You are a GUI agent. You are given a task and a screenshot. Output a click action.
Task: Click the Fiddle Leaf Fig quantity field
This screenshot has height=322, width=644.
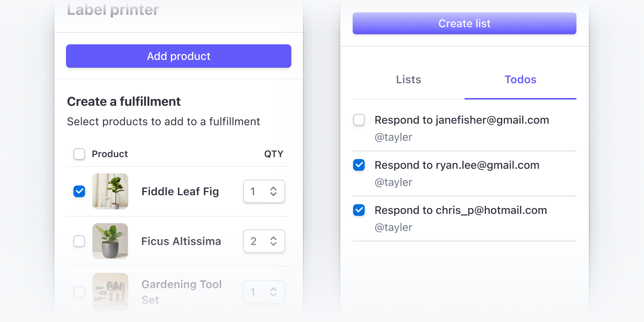[264, 191]
